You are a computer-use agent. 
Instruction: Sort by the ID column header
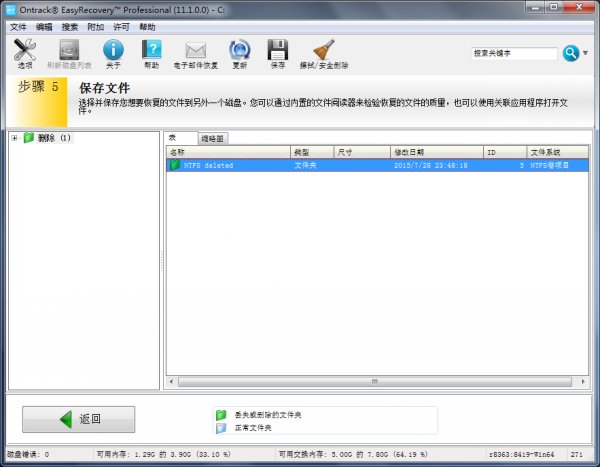[x=505, y=152]
